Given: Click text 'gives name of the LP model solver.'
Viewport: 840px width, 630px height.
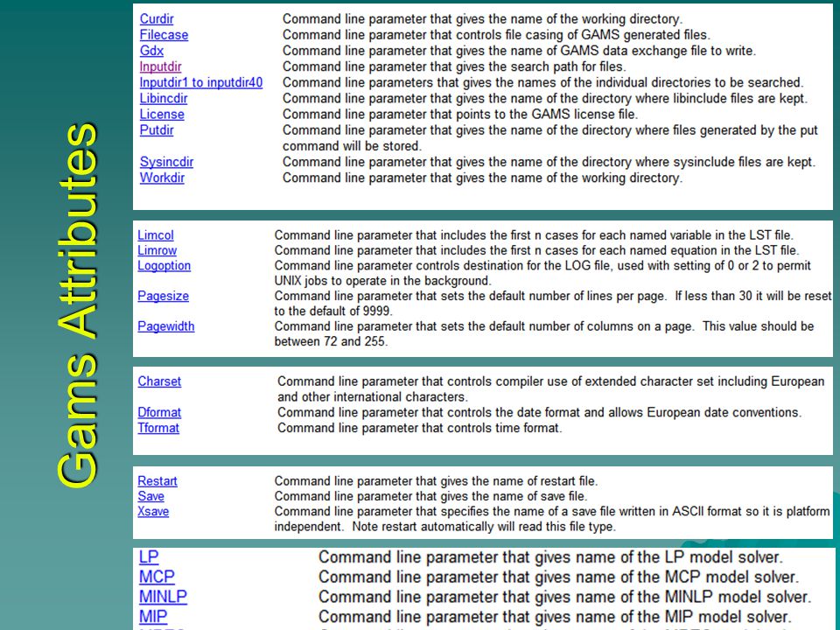Looking at the screenshot, I should click(x=658, y=557).
